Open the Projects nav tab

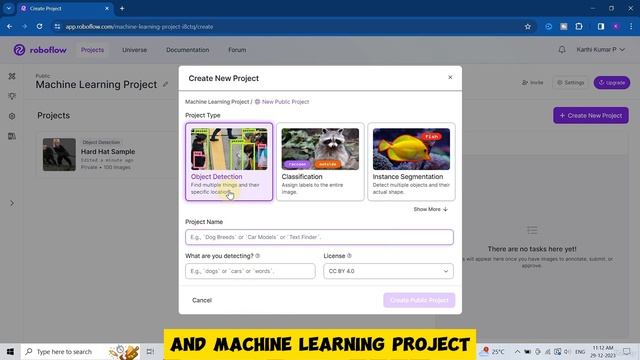(x=92, y=50)
